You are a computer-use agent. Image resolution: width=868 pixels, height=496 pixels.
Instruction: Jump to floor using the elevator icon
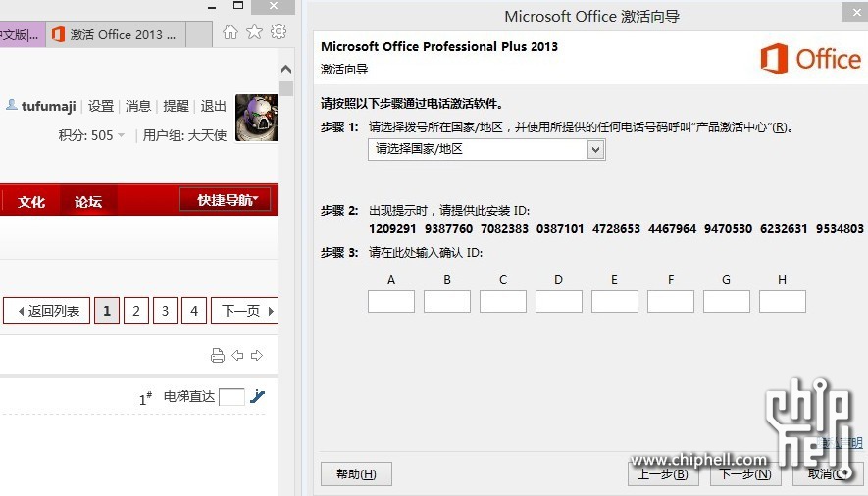(x=257, y=396)
